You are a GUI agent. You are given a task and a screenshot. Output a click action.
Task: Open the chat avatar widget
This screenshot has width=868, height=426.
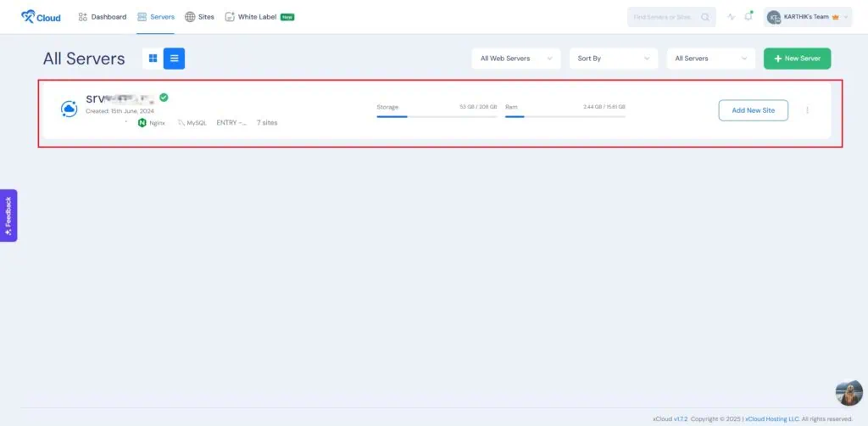click(x=849, y=393)
